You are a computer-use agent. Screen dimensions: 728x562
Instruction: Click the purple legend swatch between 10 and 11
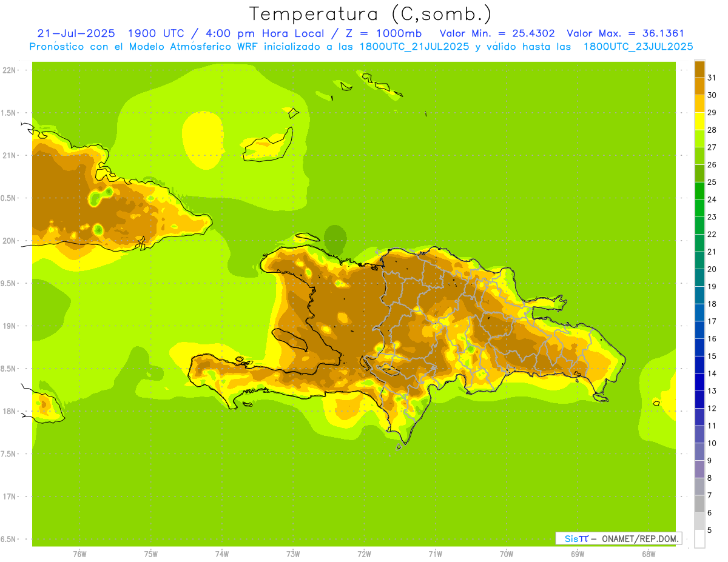tap(699, 434)
